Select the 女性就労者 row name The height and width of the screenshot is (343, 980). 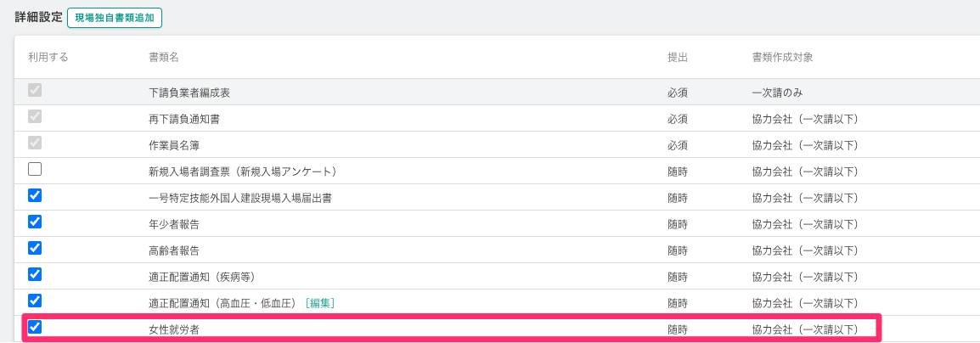[x=176, y=329]
